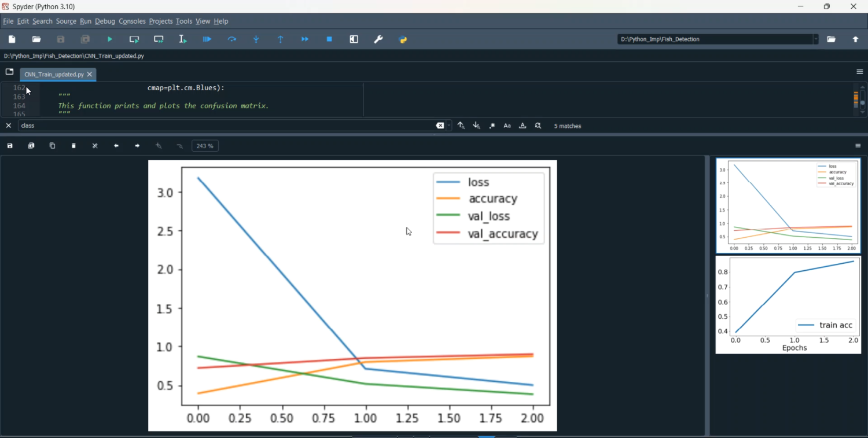Select the 'train acc' plot thumbnail
This screenshot has width=868, height=438.
pos(788,305)
